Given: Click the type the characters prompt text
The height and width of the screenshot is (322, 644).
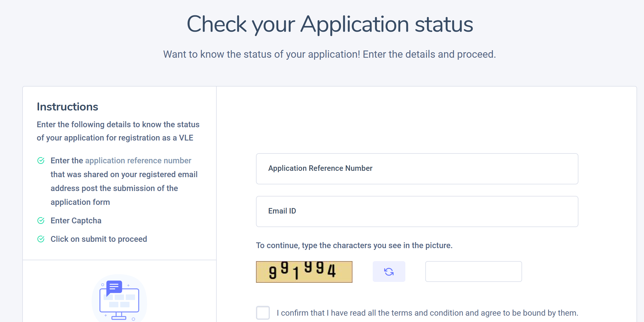Looking at the screenshot, I should (x=354, y=246).
